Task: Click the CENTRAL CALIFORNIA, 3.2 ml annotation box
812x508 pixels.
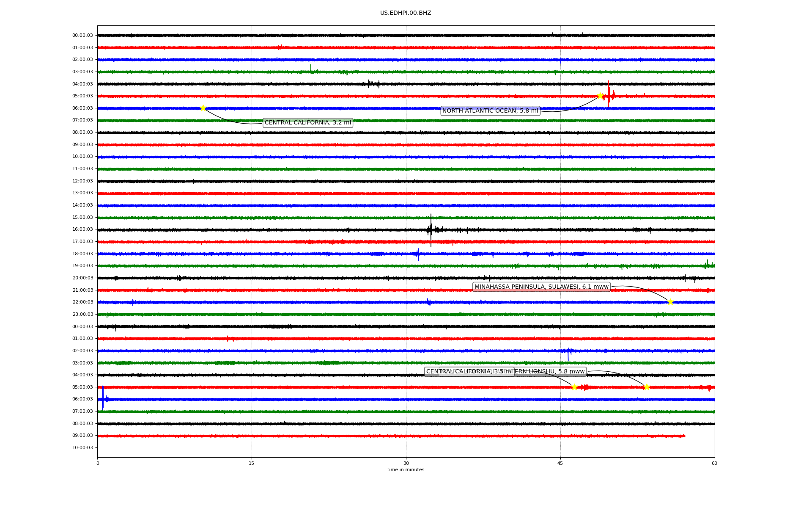Action: [307, 123]
